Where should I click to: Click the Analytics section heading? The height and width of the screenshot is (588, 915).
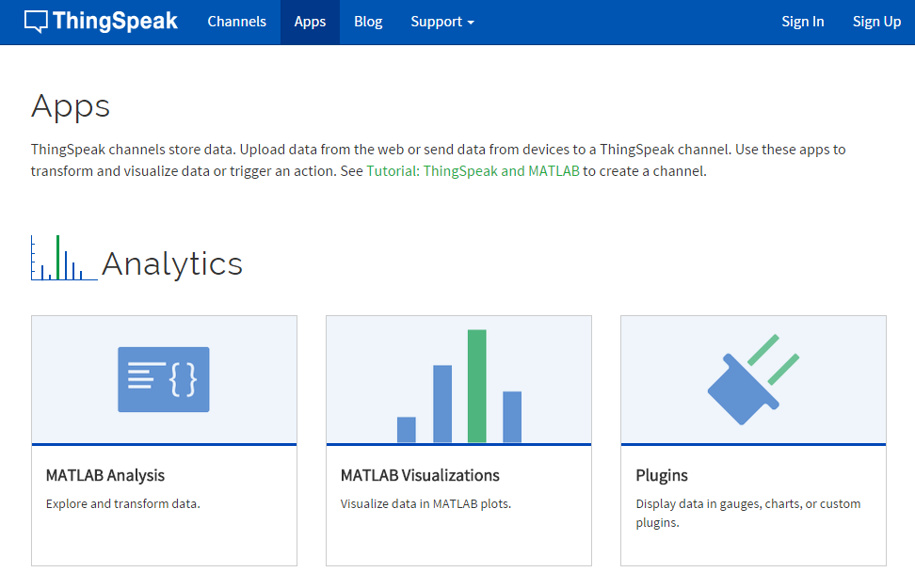coord(172,263)
